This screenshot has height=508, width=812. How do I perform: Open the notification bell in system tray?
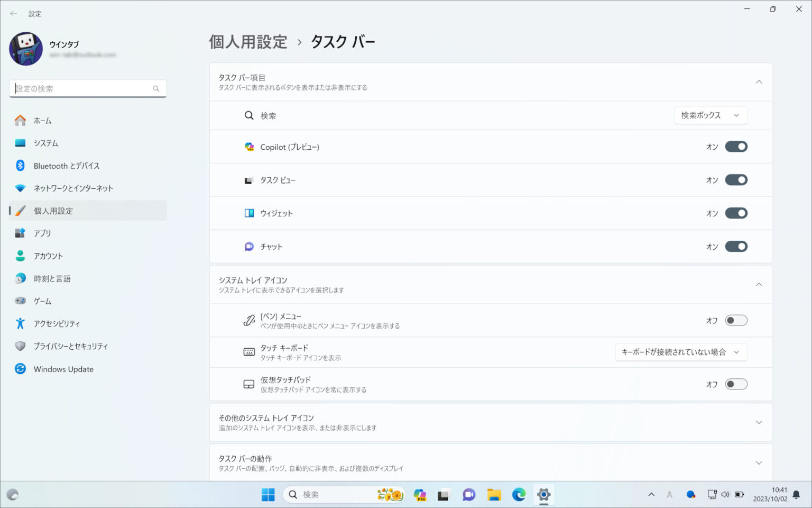coord(796,495)
